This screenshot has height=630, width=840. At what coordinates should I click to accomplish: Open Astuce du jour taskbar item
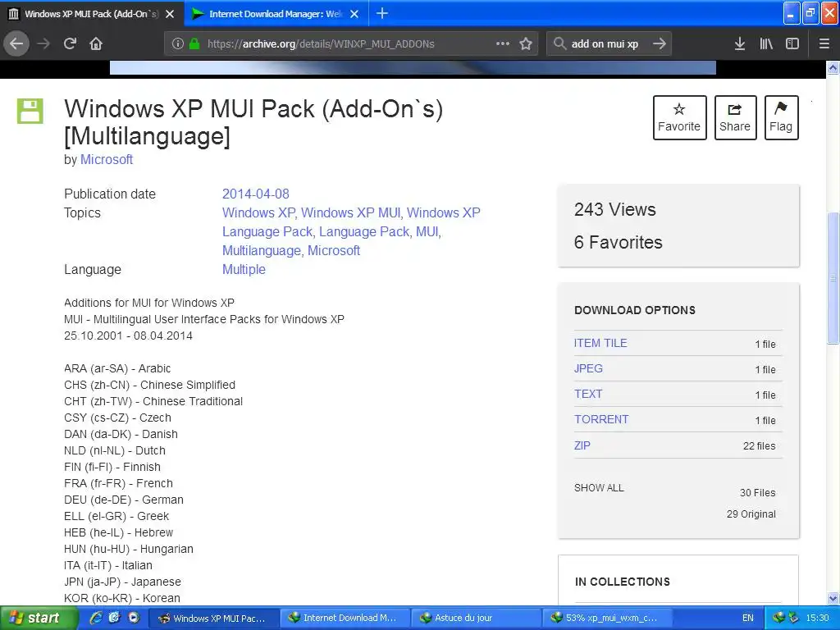pyautogui.click(x=476, y=619)
